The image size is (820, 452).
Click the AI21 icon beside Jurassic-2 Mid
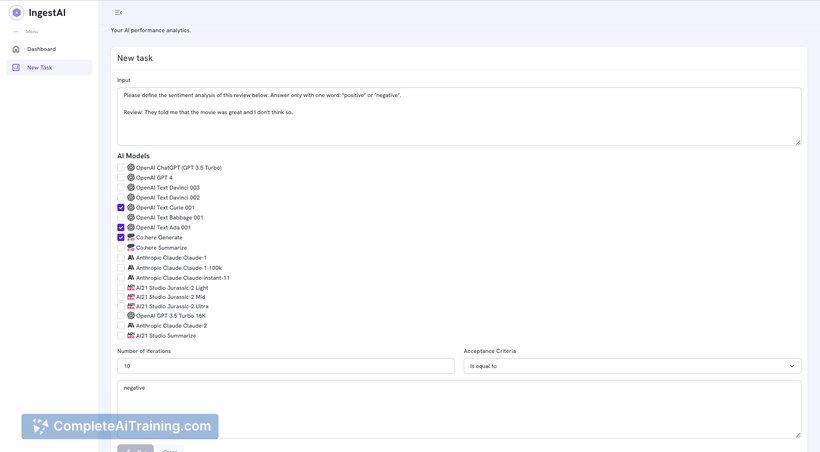coord(131,297)
